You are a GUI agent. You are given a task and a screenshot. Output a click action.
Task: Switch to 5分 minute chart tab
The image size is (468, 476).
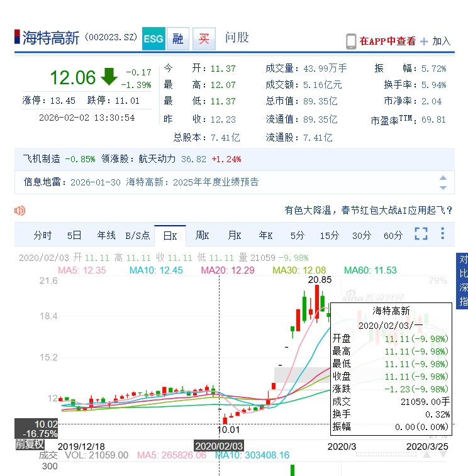click(298, 235)
